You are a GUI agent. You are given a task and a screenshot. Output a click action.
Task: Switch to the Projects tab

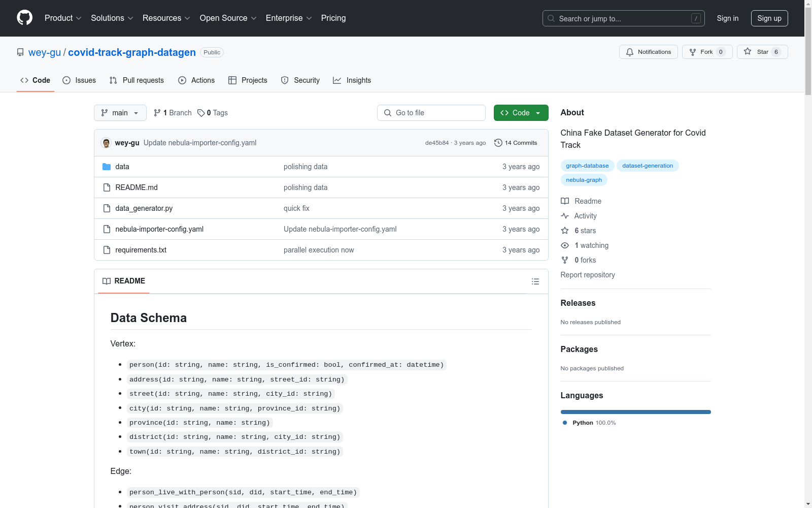point(248,80)
